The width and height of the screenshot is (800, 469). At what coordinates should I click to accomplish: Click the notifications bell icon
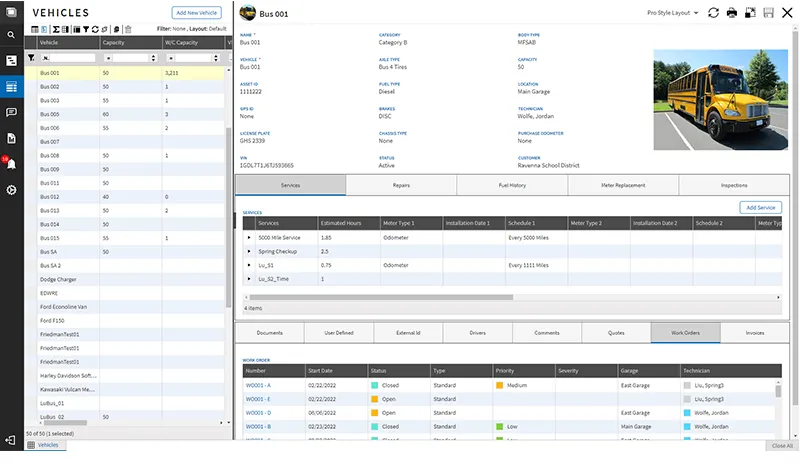[x=11, y=164]
